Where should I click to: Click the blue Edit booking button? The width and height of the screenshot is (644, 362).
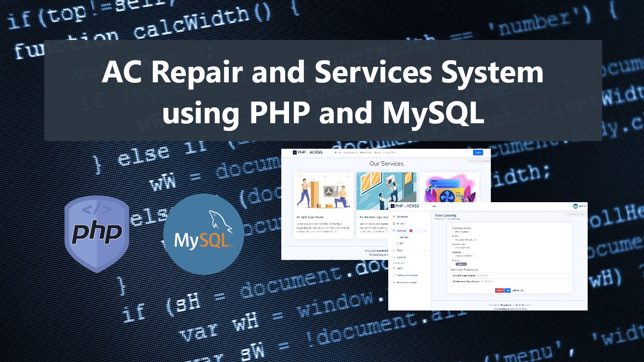[507, 290]
